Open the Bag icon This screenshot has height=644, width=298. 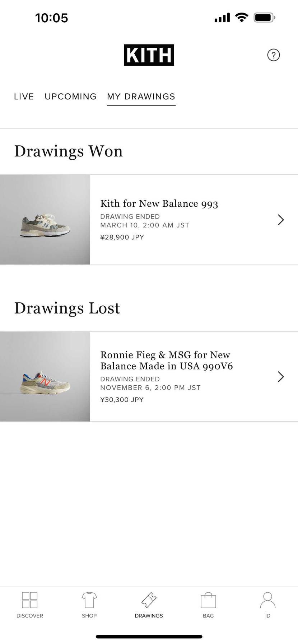pos(208,600)
